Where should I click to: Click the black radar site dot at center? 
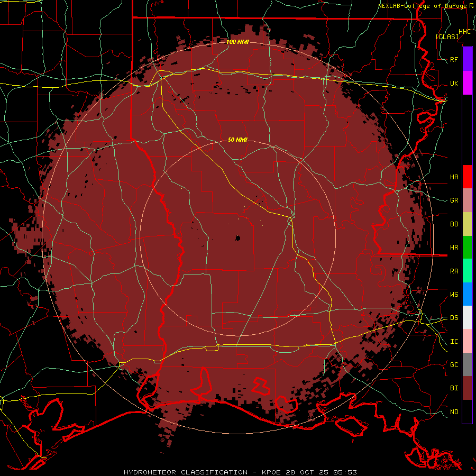238,238
